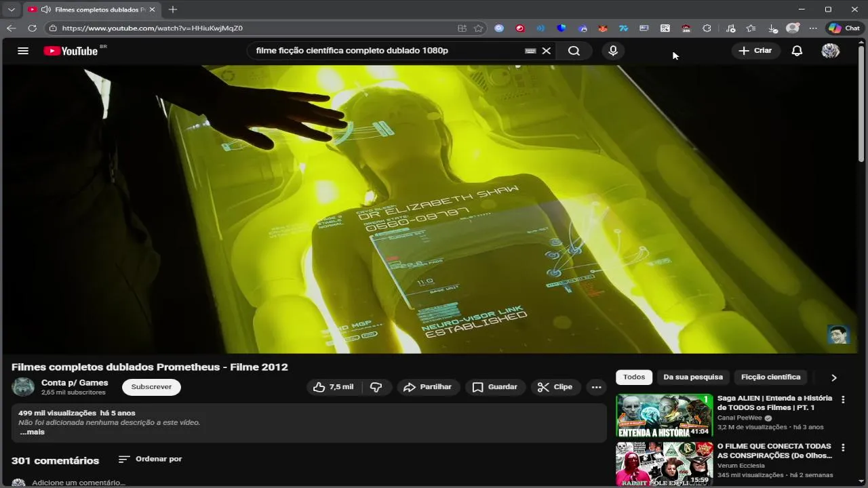Open the O FILME QUE CONECTA TODAS thumbnail
Screen dimensions: 868x488
pyautogui.click(x=664, y=464)
